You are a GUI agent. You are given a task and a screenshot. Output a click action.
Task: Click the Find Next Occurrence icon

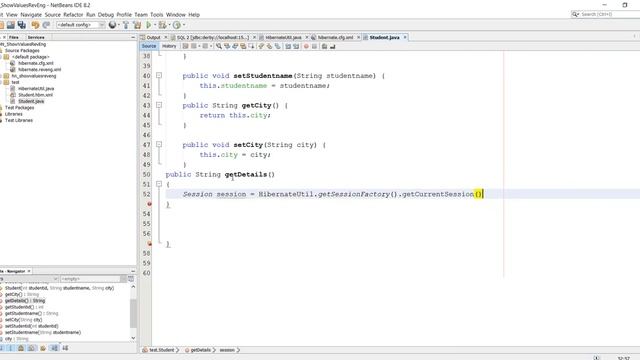[x=235, y=46]
